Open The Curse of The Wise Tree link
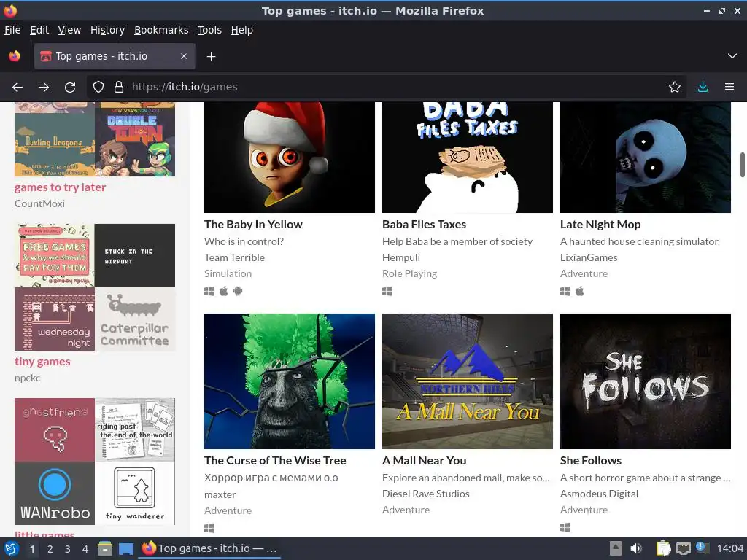Image resolution: width=747 pixels, height=560 pixels. point(275,461)
